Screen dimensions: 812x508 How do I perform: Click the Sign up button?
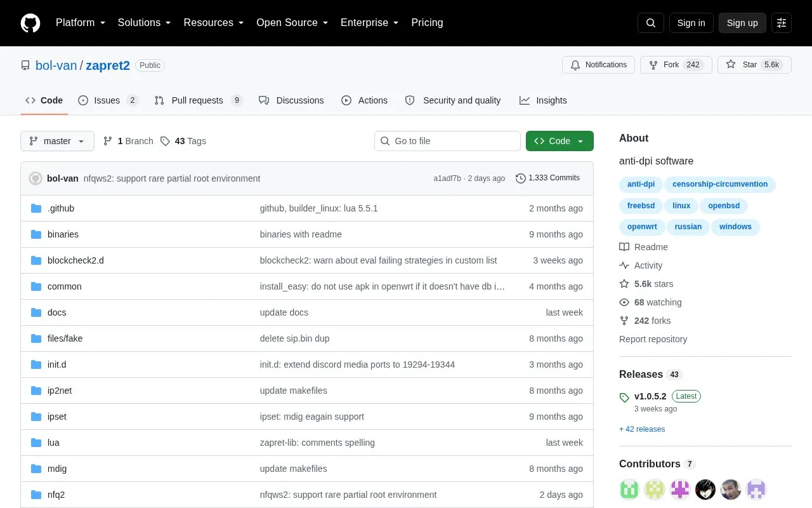[x=742, y=23]
